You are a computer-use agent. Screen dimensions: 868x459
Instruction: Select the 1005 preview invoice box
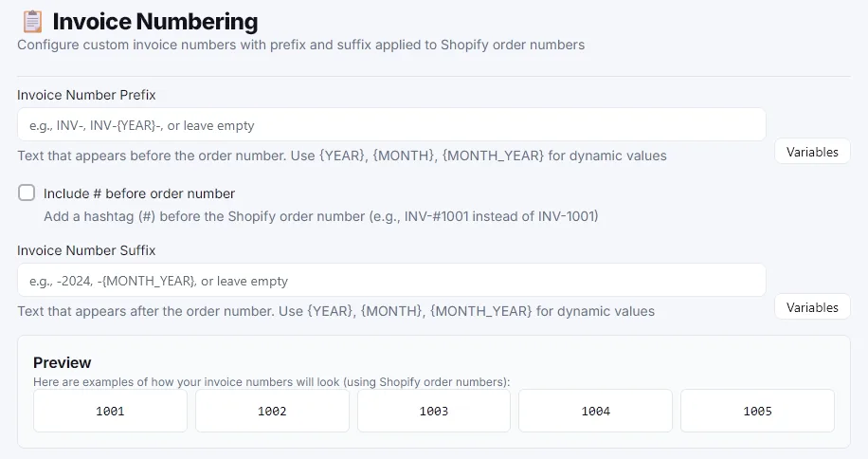point(757,411)
